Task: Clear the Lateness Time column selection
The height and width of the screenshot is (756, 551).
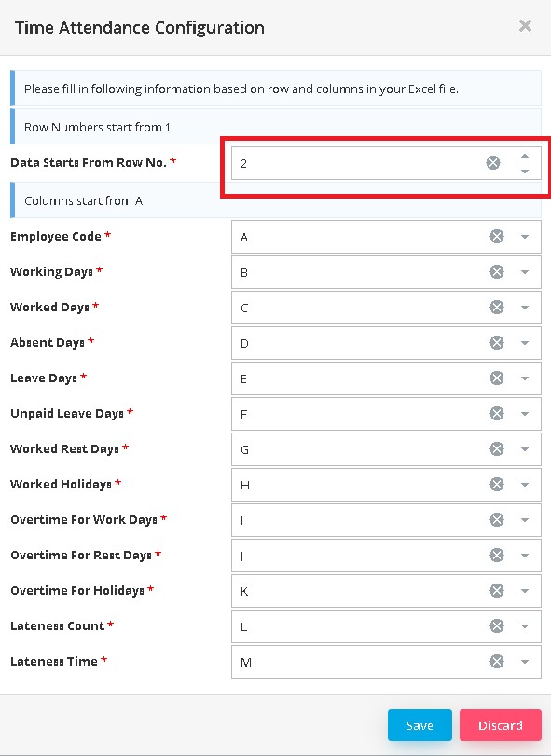Action: tap(497, 662)
